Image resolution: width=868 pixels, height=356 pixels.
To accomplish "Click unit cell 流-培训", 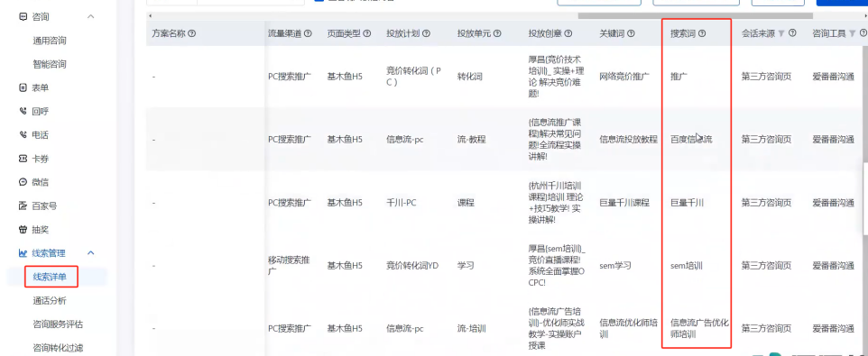I will [x=472, y=328].
